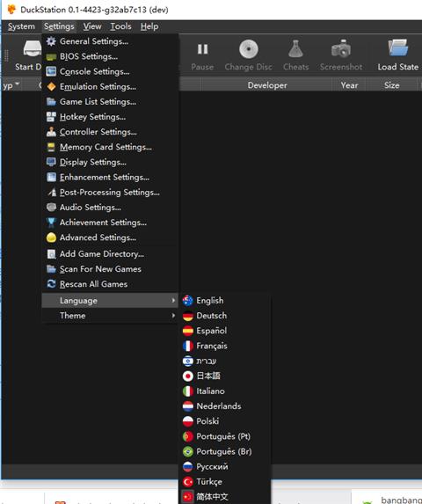Viewport: 422px width, 504px height.
Task: Select English language option
Action: point(225,301)
